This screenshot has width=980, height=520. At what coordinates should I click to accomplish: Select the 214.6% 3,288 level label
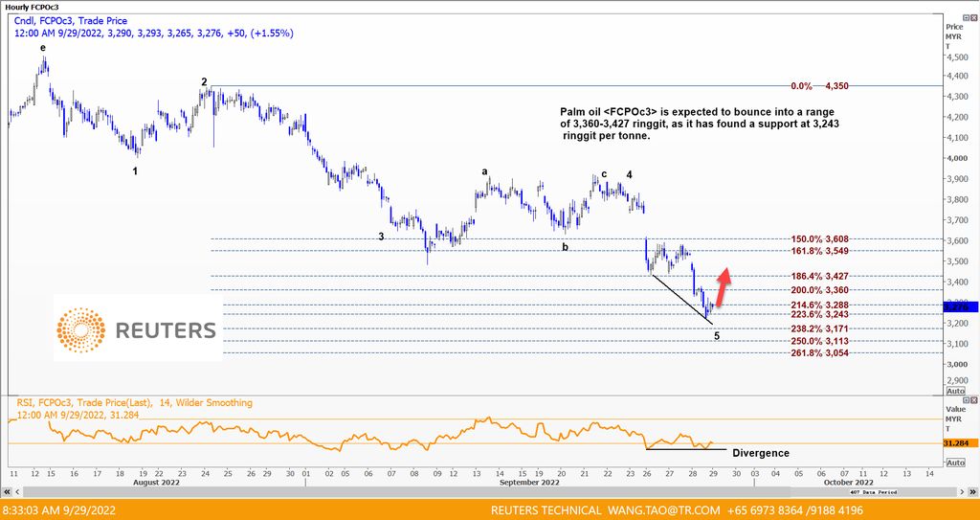pos(822,305)
